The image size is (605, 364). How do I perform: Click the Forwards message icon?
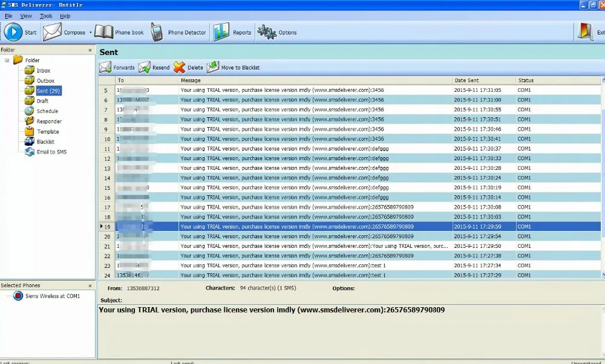click(x=105, y=68)
